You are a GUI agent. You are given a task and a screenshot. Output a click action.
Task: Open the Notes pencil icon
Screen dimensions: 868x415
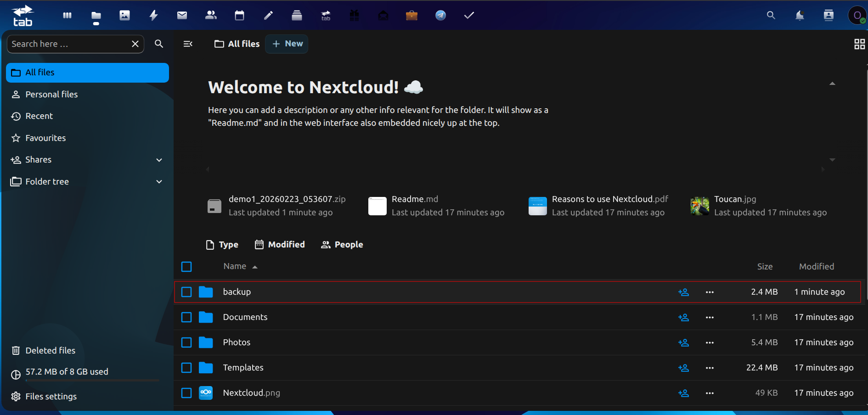click(x=268, y=16)
